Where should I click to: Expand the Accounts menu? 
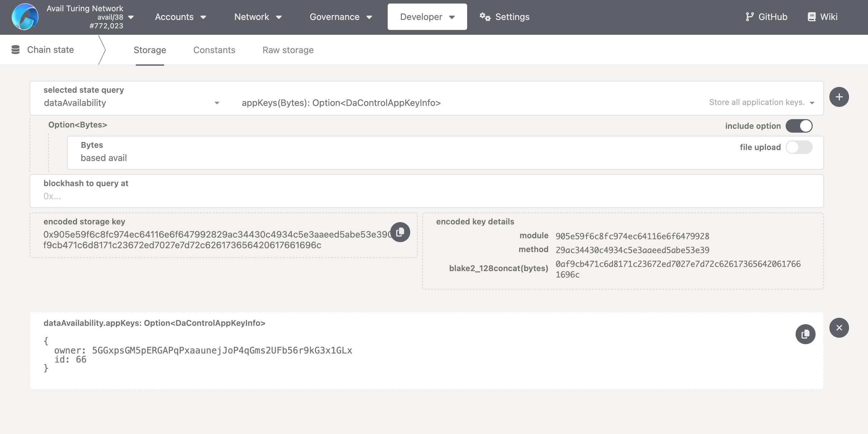(180, 17)
